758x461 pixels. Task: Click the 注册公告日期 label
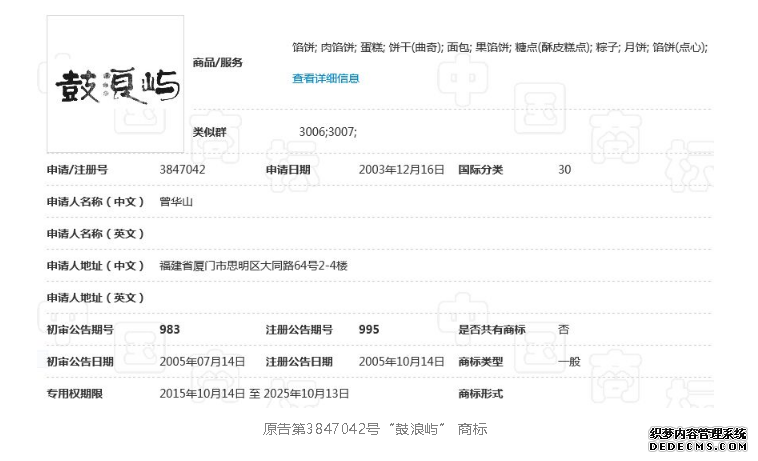pyautogui.click(x=299, y=361)
